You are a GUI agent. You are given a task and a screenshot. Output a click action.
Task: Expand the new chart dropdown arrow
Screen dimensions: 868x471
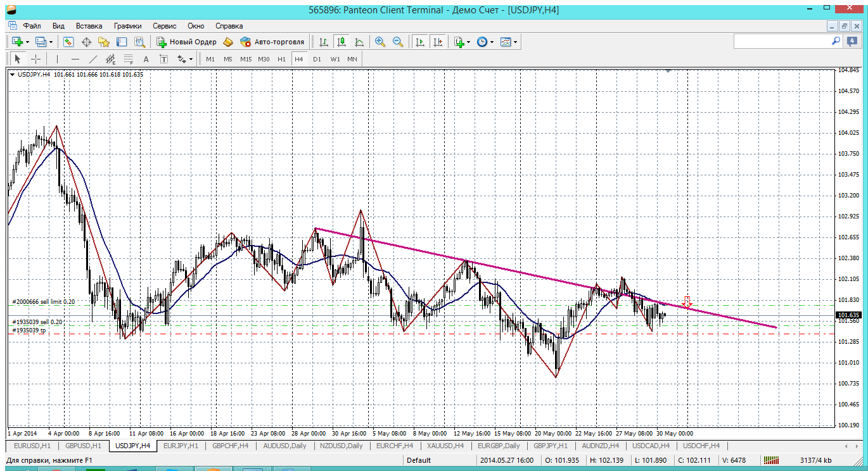[x=27, y=42]
